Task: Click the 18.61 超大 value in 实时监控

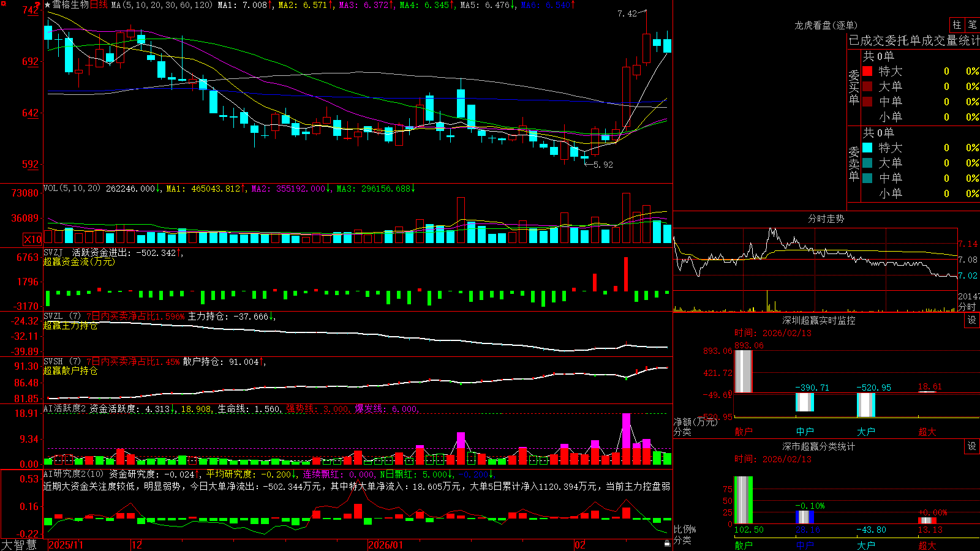Action: point(930,387)
